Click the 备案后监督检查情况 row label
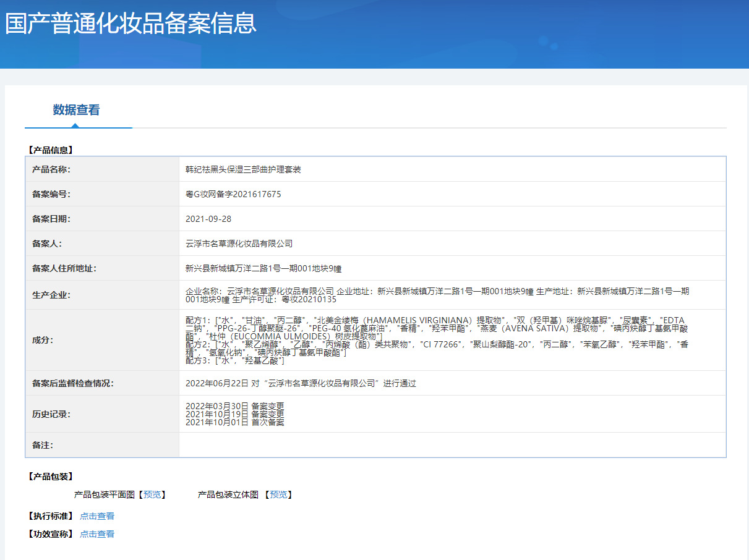The height and width of the screenshot is (560, 749). pyautogui.click(x=73, y=383)
